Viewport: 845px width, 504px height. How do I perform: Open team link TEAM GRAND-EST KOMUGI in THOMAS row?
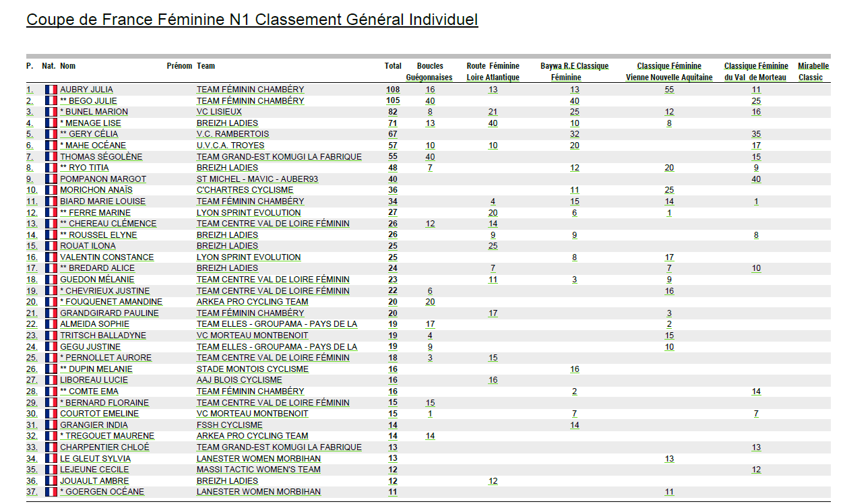coord(279,157)
